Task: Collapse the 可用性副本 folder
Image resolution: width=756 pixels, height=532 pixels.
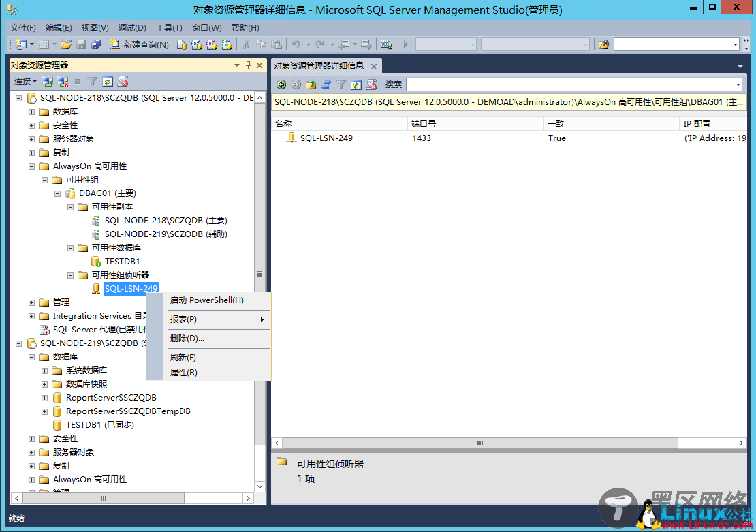Action: tap(70, 207)
